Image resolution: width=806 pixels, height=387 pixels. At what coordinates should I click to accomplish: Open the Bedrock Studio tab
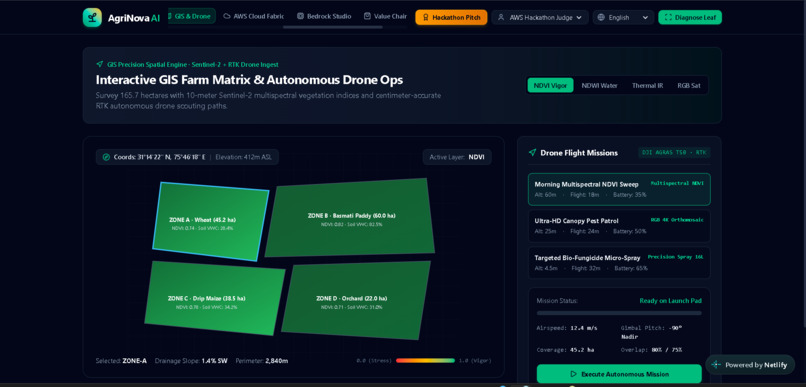324,16
